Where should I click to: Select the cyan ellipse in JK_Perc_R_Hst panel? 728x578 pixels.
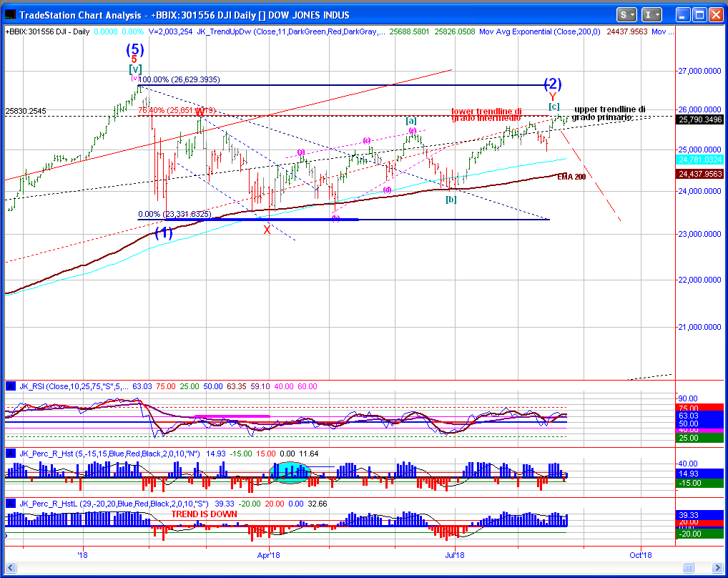click(290, 473)
